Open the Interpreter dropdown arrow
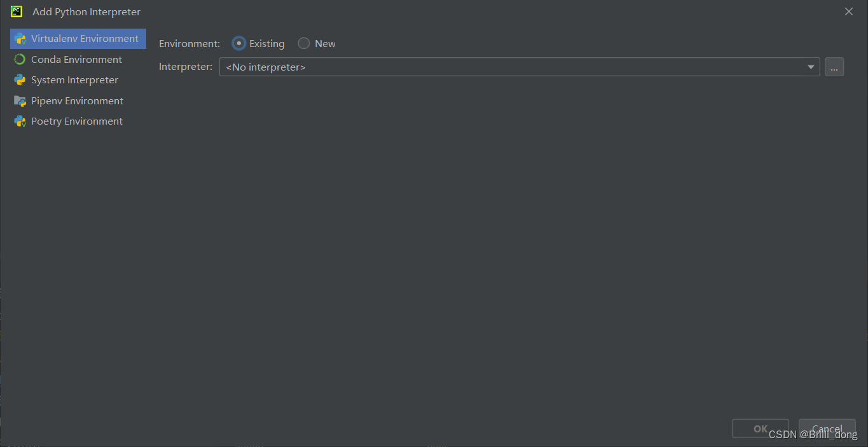This screenshot has width=868, height=447. pos(811,67)
